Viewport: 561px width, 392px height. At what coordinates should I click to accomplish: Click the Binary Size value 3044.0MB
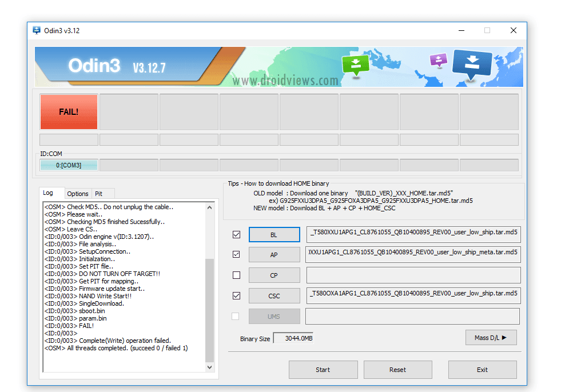[293, 338]
